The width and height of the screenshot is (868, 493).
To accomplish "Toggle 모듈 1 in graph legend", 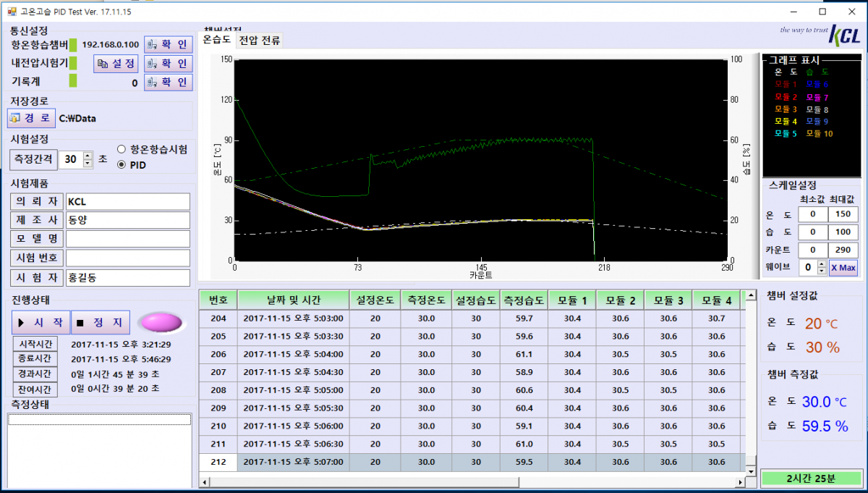I will (786, 85).
